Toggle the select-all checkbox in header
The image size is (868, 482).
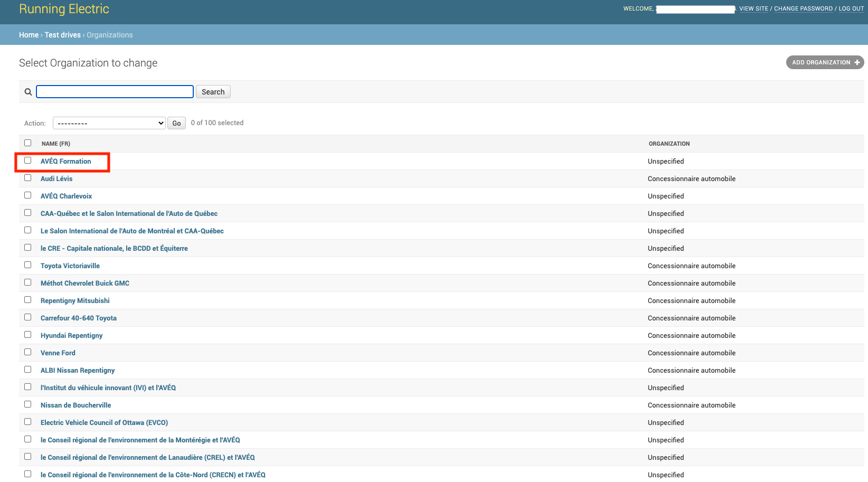tap(28, 143)
